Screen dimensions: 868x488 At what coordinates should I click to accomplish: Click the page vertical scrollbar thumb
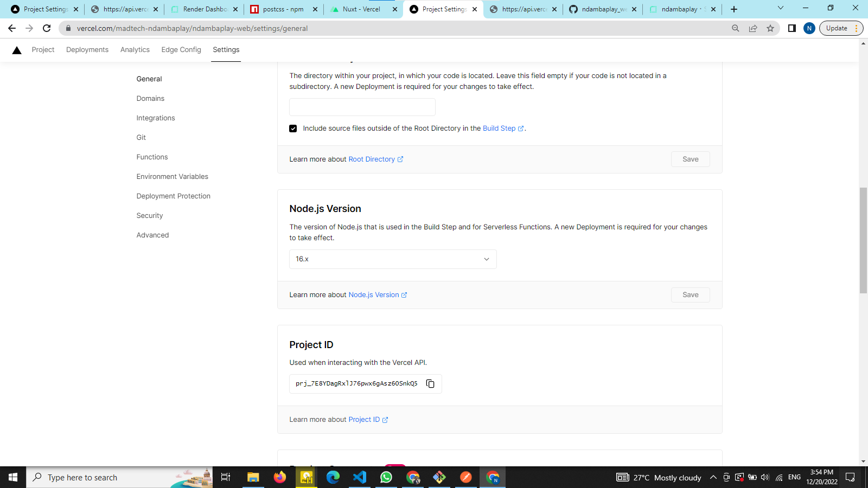point(863,240)
